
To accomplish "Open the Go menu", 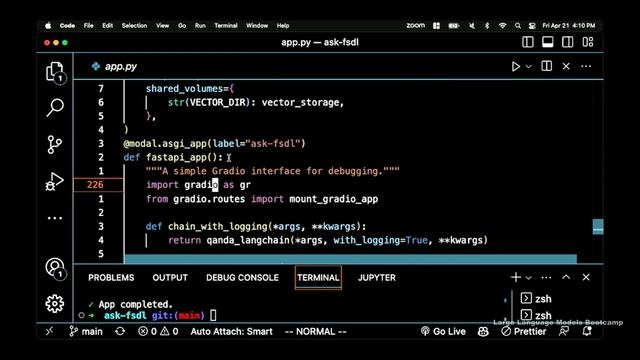I will (182, 26).
